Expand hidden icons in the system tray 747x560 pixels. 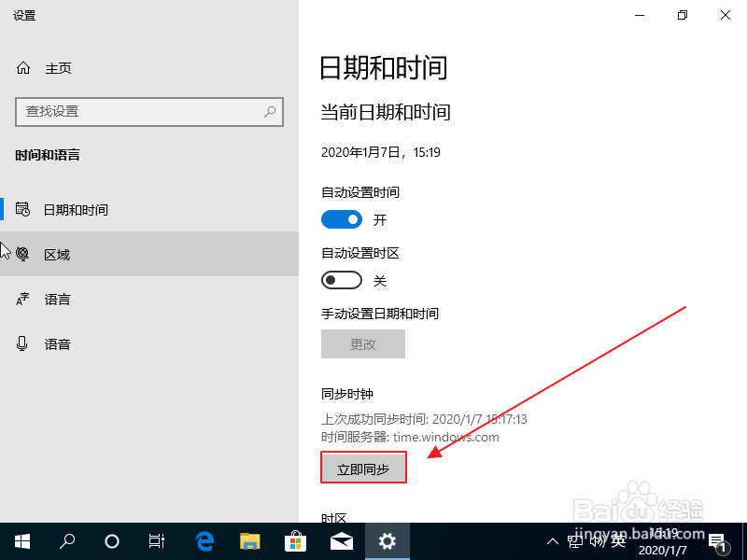553,541
